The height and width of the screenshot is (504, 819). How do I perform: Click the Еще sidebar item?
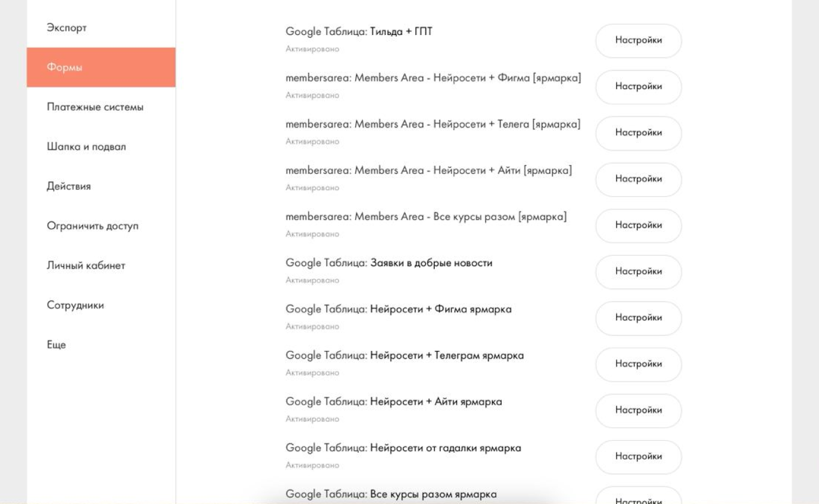tap(57, 345)
